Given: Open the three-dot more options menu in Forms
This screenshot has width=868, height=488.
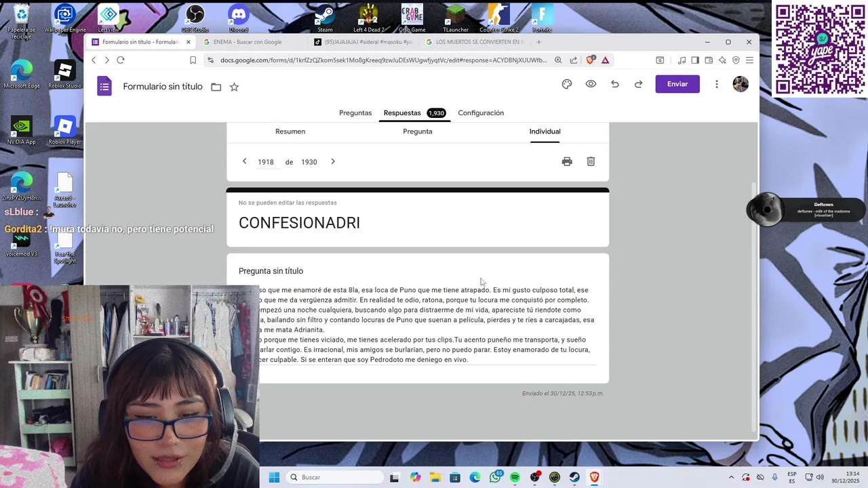Looking at the screenshot, I should (x=717, y=84).
